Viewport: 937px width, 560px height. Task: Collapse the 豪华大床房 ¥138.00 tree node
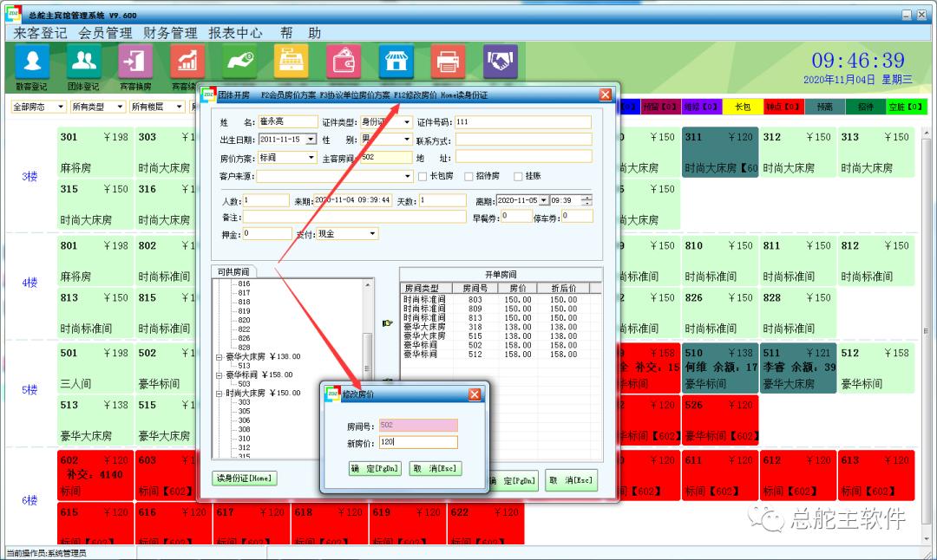click(218, 356)
